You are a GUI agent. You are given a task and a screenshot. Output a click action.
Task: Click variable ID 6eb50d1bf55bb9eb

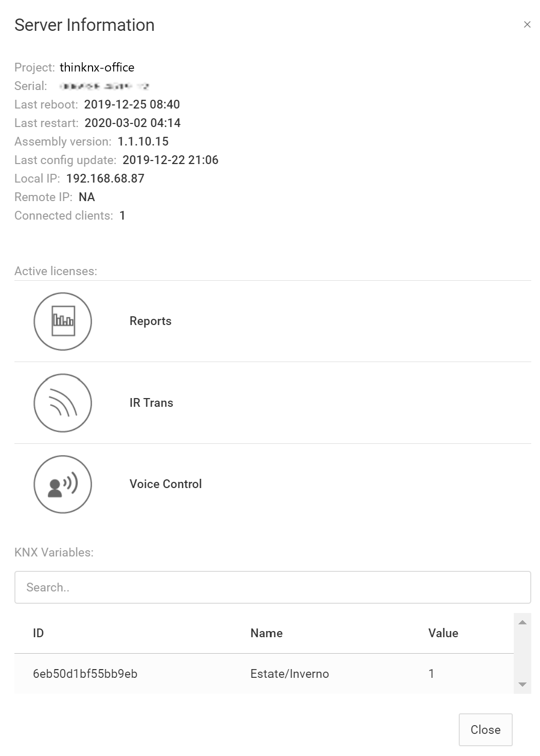point(85,674)
